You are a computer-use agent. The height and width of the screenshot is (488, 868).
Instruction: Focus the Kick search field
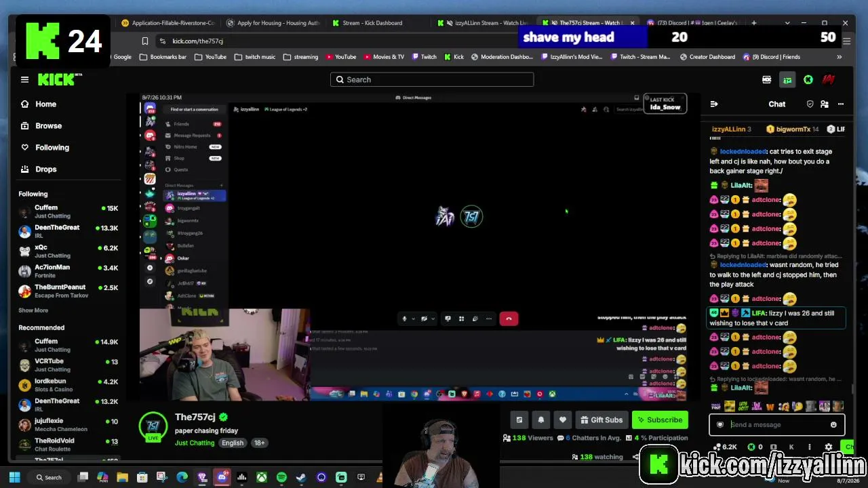(432, 80)
